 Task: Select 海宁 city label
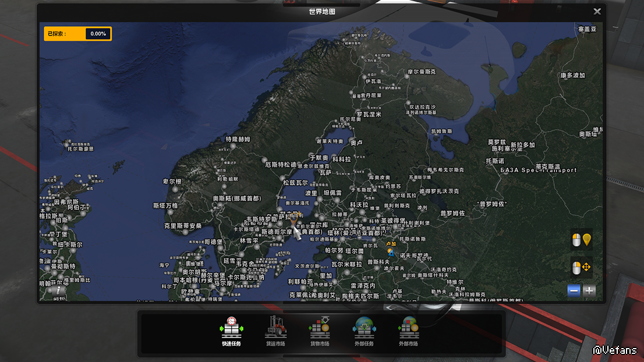(164, 265)
